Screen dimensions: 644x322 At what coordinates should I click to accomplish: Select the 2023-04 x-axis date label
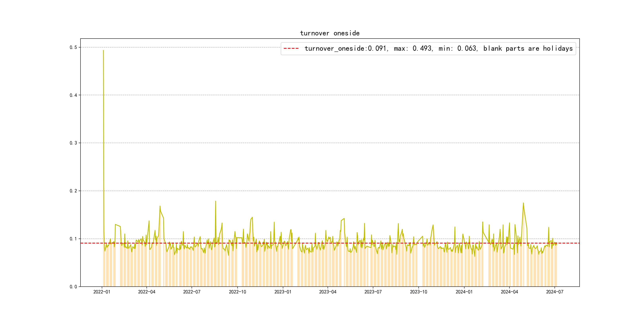(328, 292)
